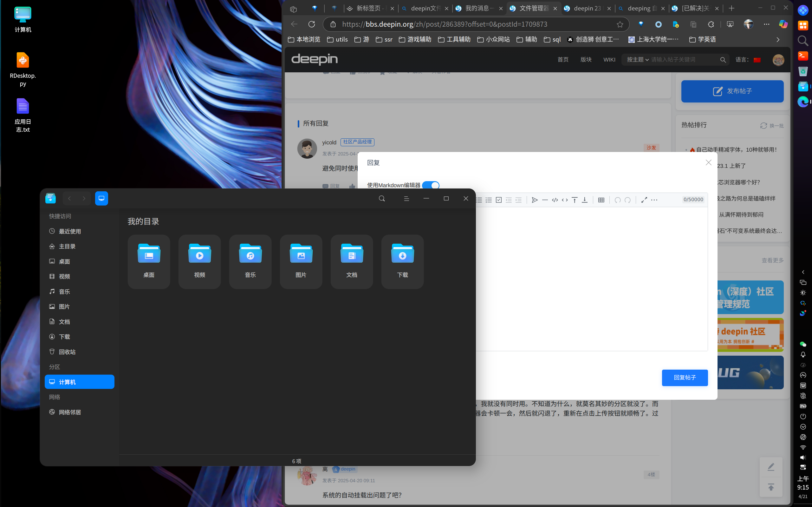Select 文档 in the sidebar
The image size is (812, 507).
pos(79,322)
